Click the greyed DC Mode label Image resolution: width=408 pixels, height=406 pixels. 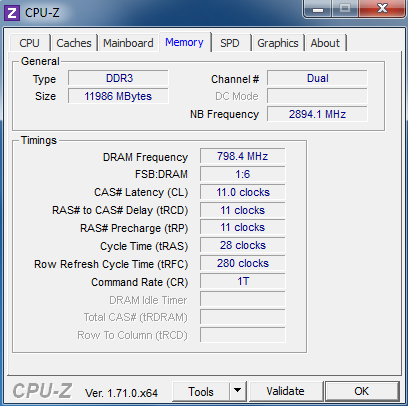[x=237, y=96]
